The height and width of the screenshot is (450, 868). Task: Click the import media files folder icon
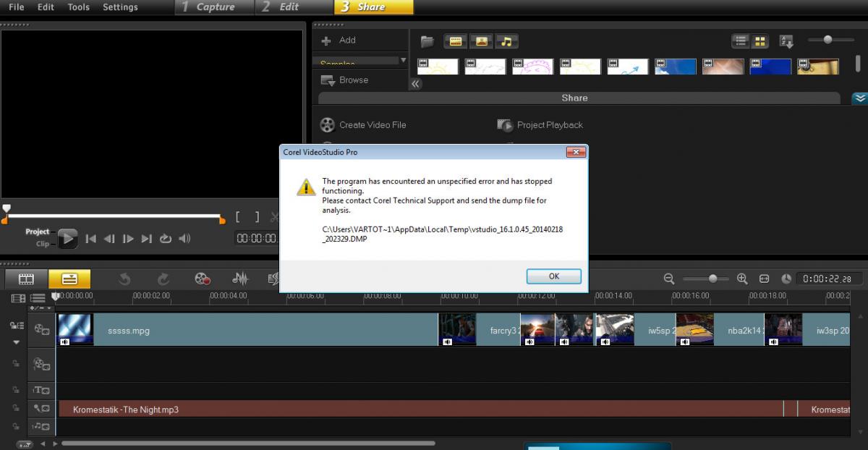pos(427,41)
